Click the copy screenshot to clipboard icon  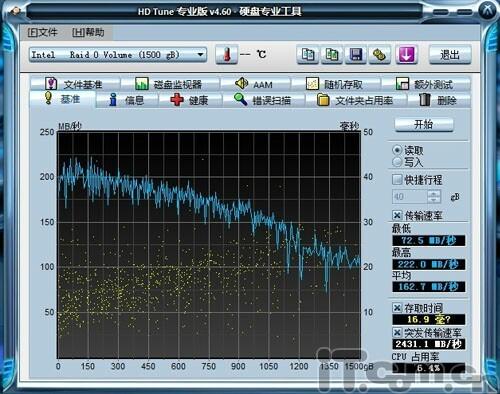[x=332, y=54]
